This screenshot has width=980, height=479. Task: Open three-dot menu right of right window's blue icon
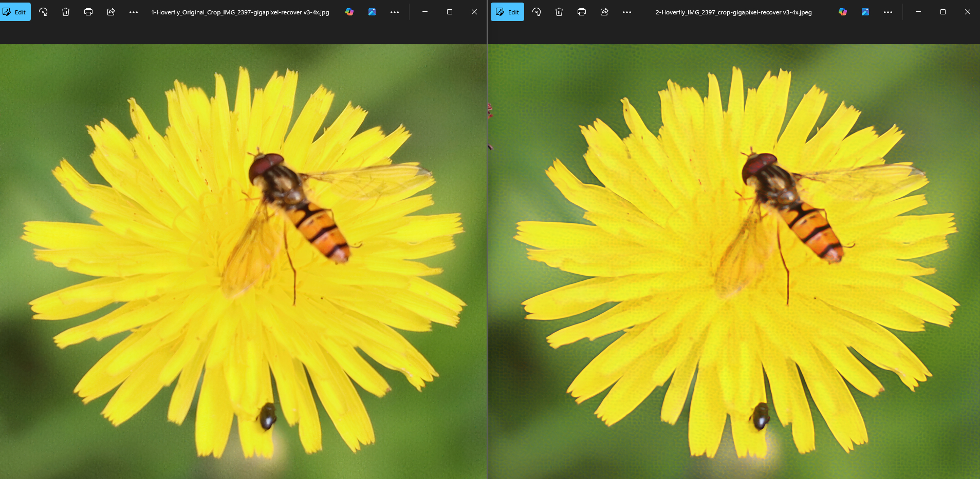click(x=888, y=12)
